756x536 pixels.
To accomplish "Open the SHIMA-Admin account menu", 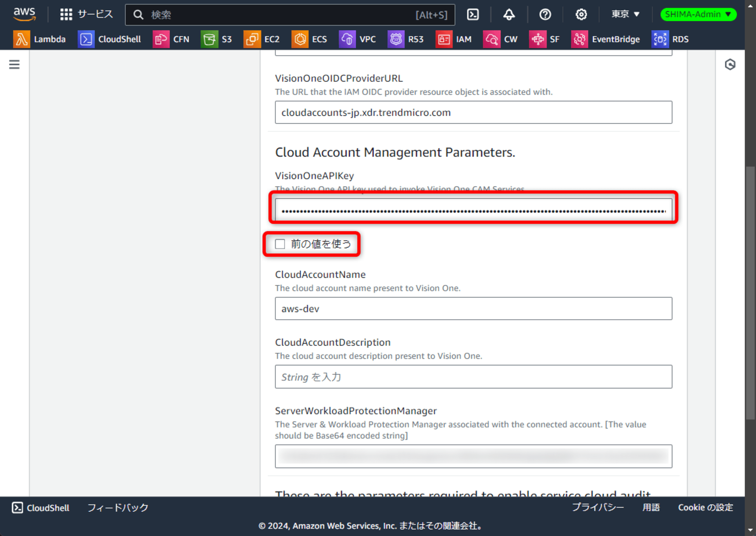I will 698,14.
